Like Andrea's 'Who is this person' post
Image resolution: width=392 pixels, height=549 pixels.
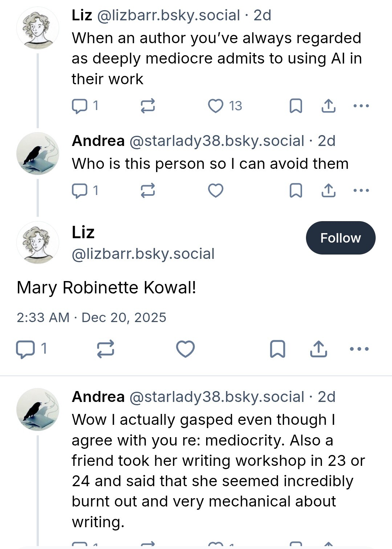coord(216,191)
